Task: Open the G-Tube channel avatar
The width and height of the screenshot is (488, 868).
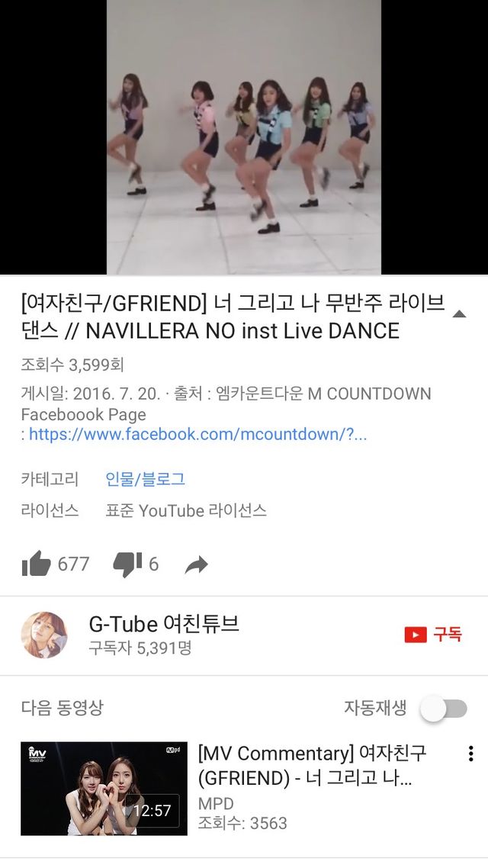Action: pyautogui.click(x=44, y=635)
